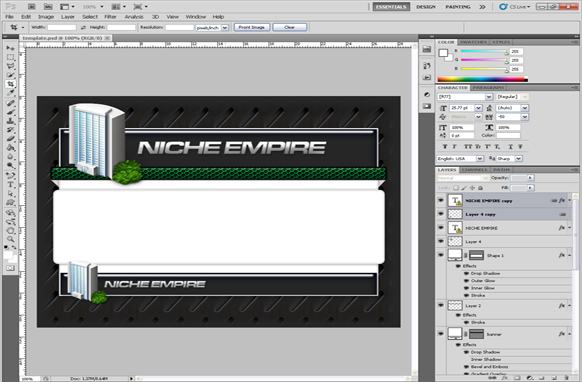This screenshot has height=382, width=582.
Task: Toggle visibility of Layer 2
Action: 441,306
